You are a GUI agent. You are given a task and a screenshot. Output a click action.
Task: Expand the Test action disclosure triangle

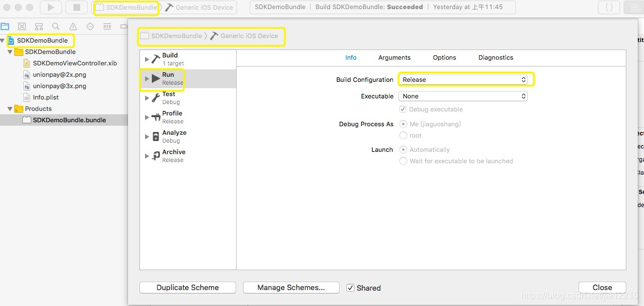click(x=147, y=98)
